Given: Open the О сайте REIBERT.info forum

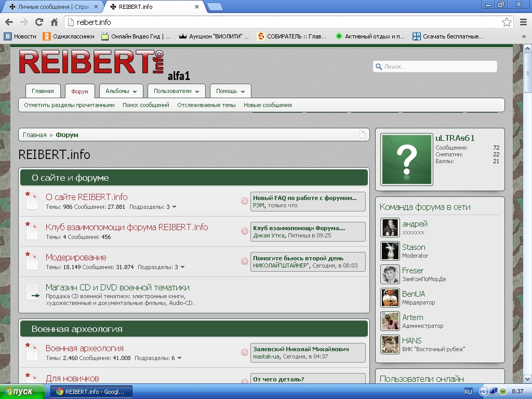Looking at the screenshot, I should [x=87, y=197].
